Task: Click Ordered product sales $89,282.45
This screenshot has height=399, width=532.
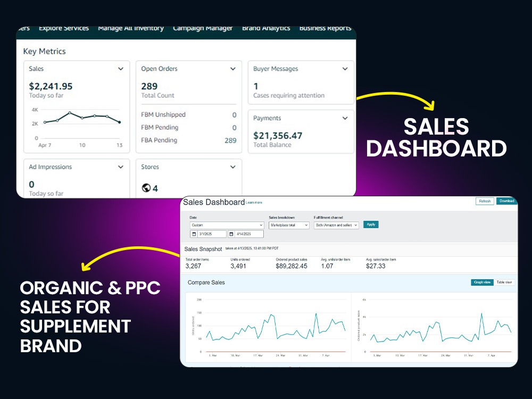Action: click(292, 267)
